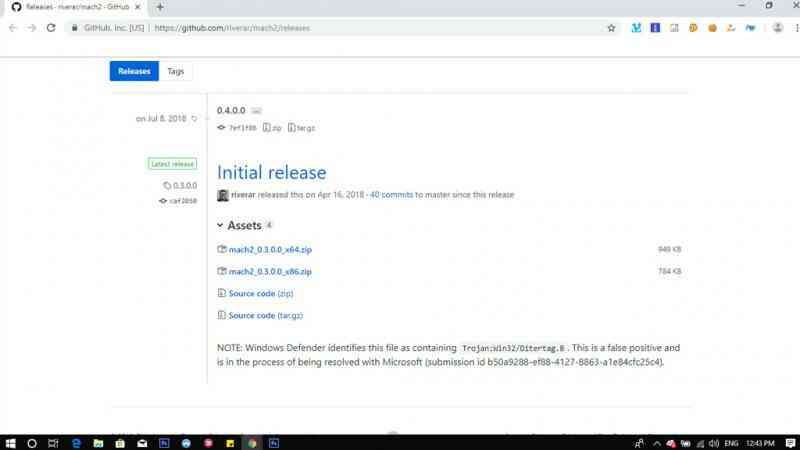This screenshot has height=450, width=800.
Task: Go back using the browser back arrow
Action: pyautogui.click(x=13, y=28)
